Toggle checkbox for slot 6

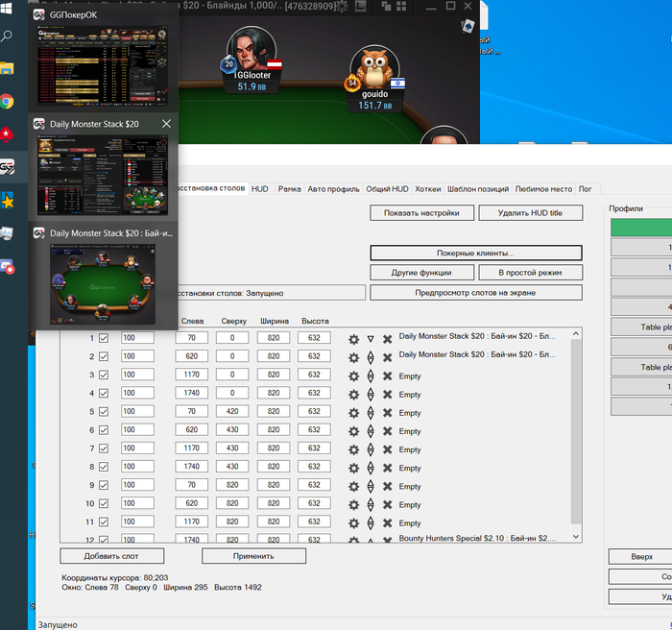click(x=104, y=430)
